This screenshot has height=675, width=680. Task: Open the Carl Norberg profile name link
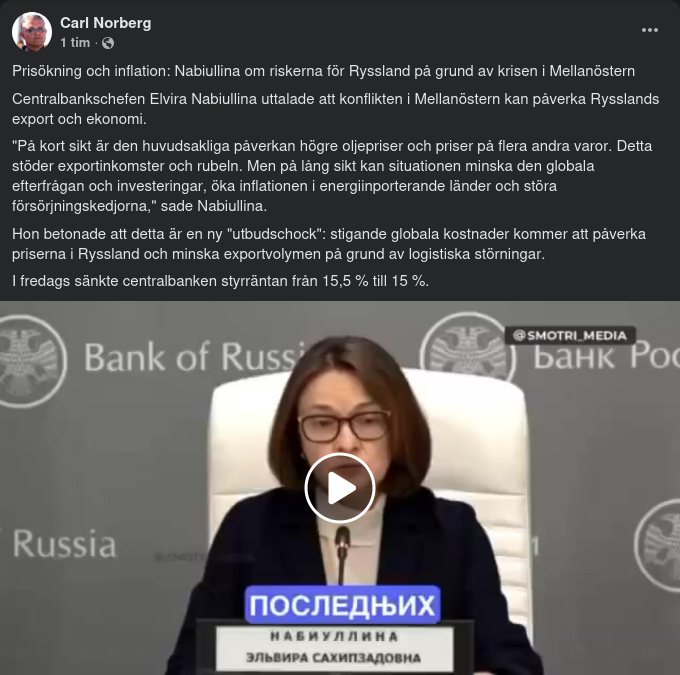(105, 23)
